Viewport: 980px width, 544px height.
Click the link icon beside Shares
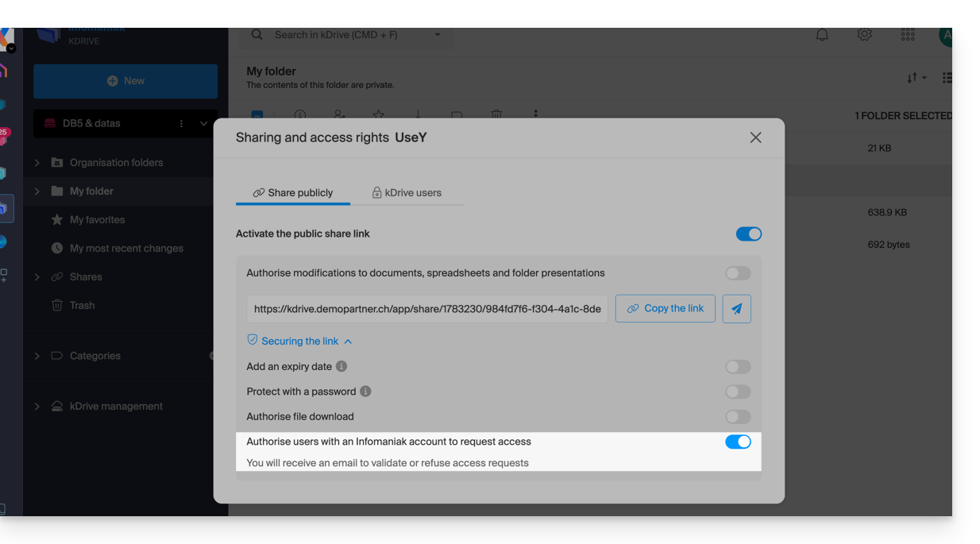pyautogui.click(x=57, y=277)
